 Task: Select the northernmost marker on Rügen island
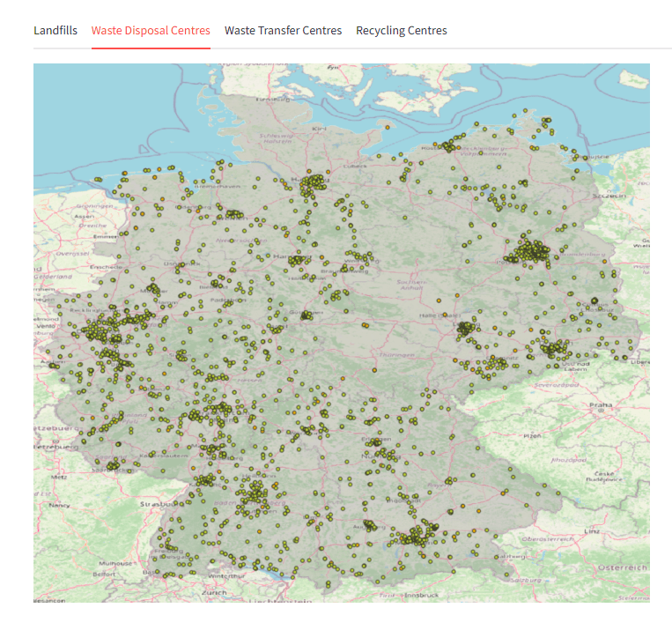pos(526,111)
